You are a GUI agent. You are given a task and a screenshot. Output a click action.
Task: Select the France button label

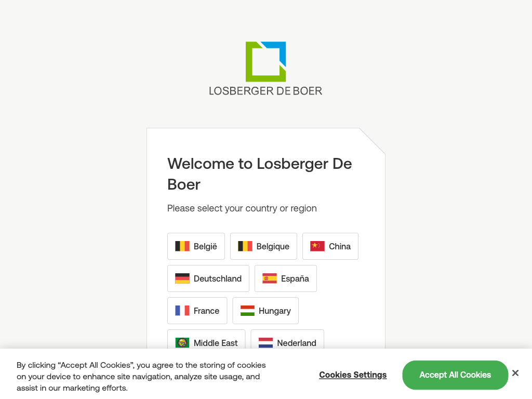206,311
